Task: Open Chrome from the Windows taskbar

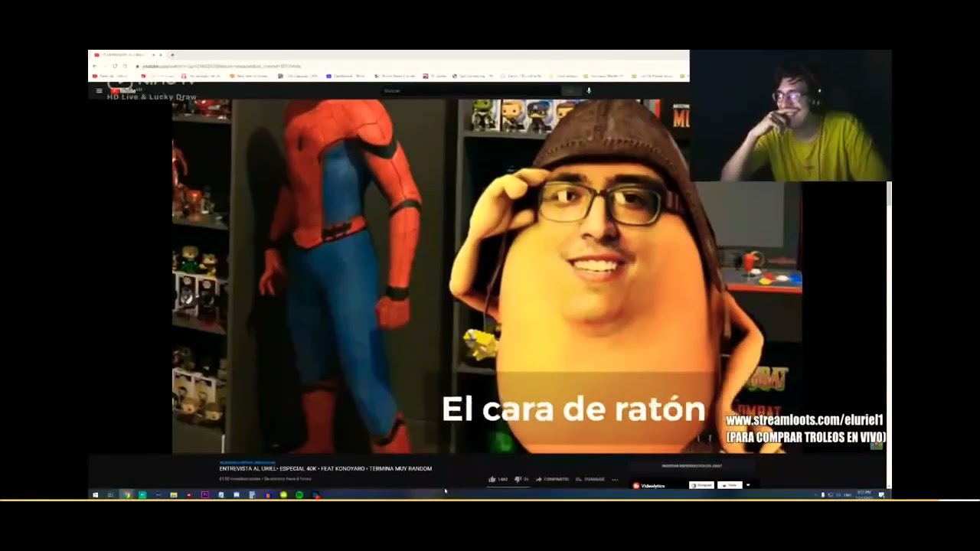Action: [x=127, y=495]
